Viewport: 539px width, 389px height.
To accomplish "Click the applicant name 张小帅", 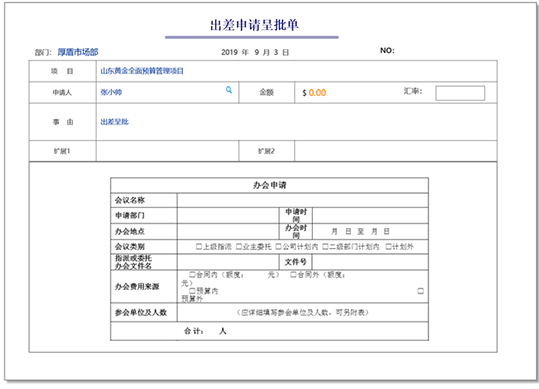I will [111, 92].
